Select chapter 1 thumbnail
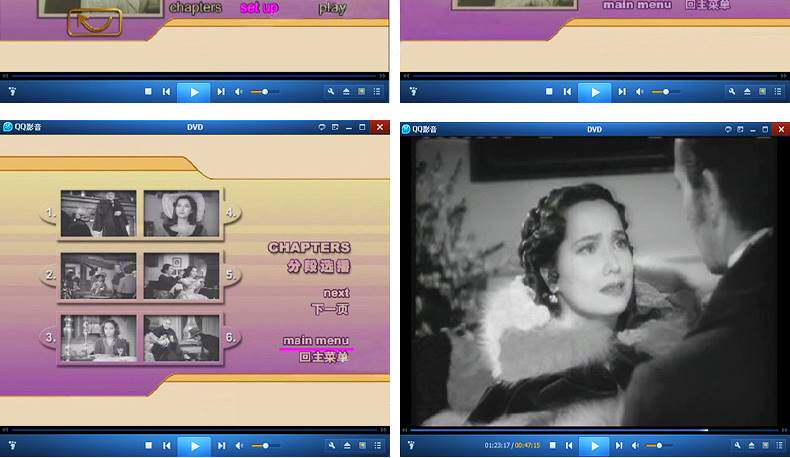The height and width of the screenshot is (458, 790). 98,213
